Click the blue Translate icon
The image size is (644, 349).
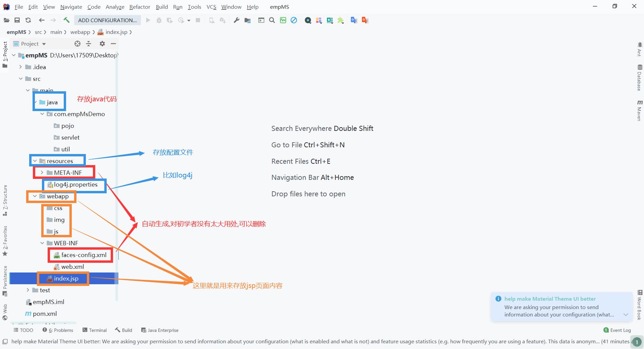354,20
